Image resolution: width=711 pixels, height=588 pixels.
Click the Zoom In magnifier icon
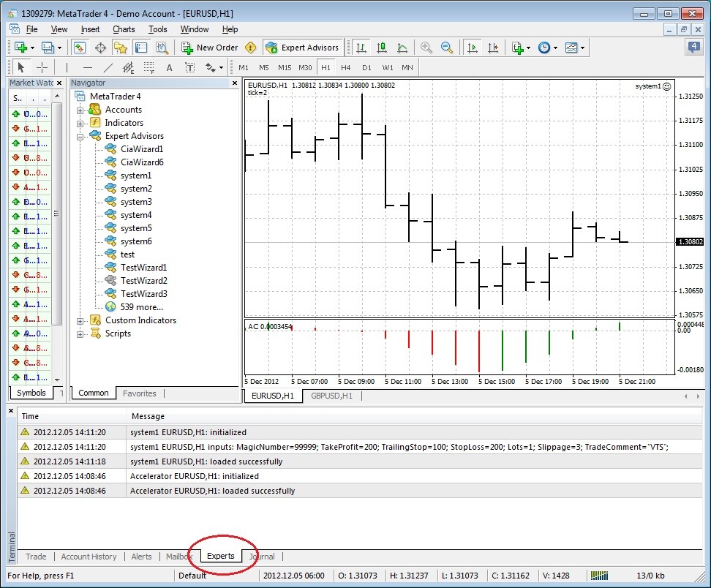tap(426, 48)
